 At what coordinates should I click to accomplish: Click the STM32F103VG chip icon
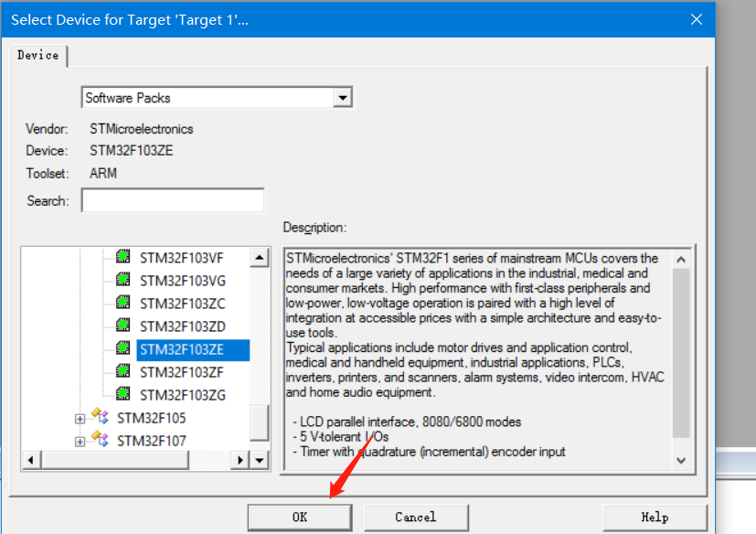coord(123,279)
